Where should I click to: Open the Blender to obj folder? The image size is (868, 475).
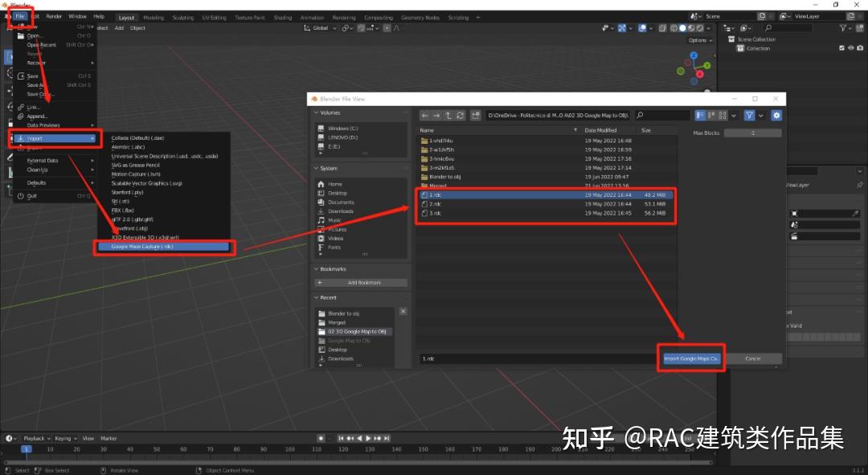pyautogui.click(x=546, y=177)
